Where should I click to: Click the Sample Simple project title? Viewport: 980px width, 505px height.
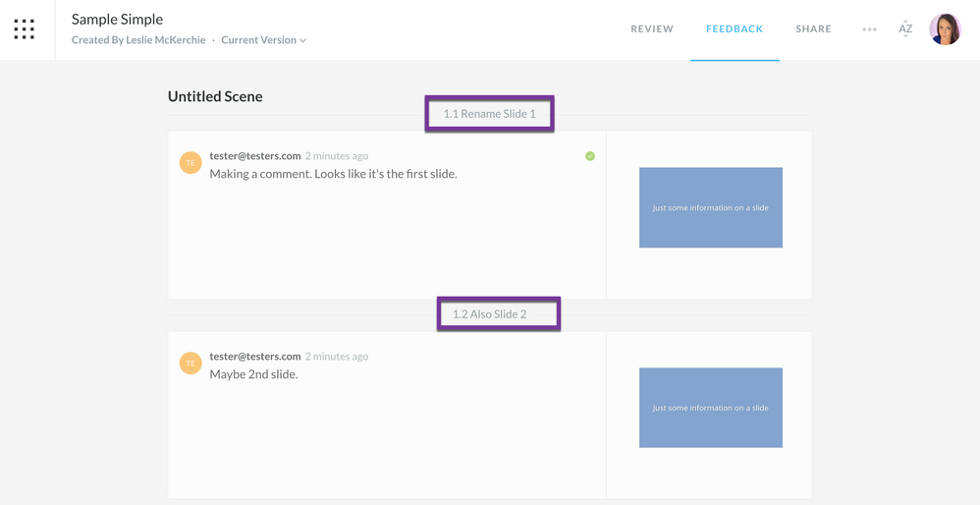click(x=117, y=19)
